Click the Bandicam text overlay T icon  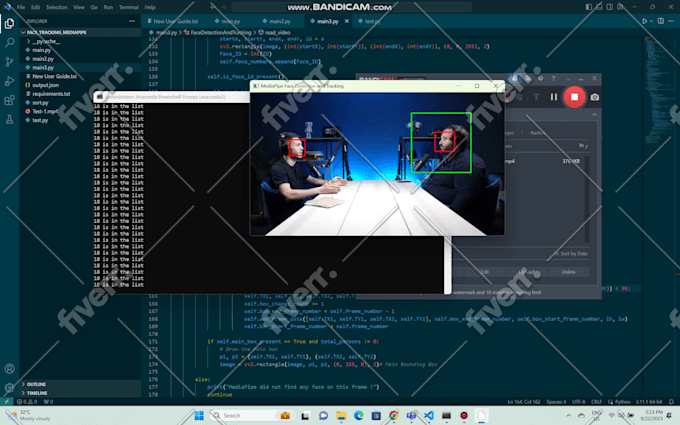[x=536, y=97]
